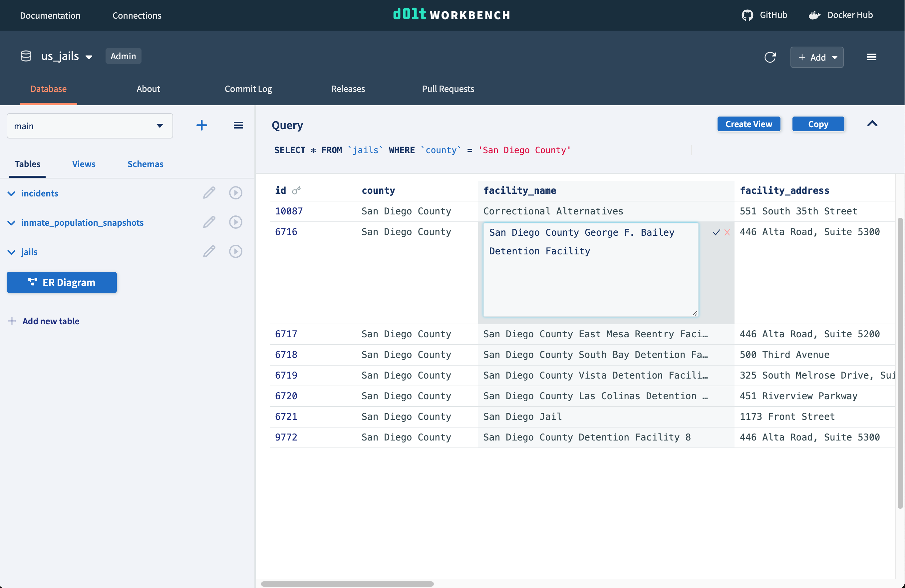Click id cell 6716
905x588 pixels.
pos(286,232)
